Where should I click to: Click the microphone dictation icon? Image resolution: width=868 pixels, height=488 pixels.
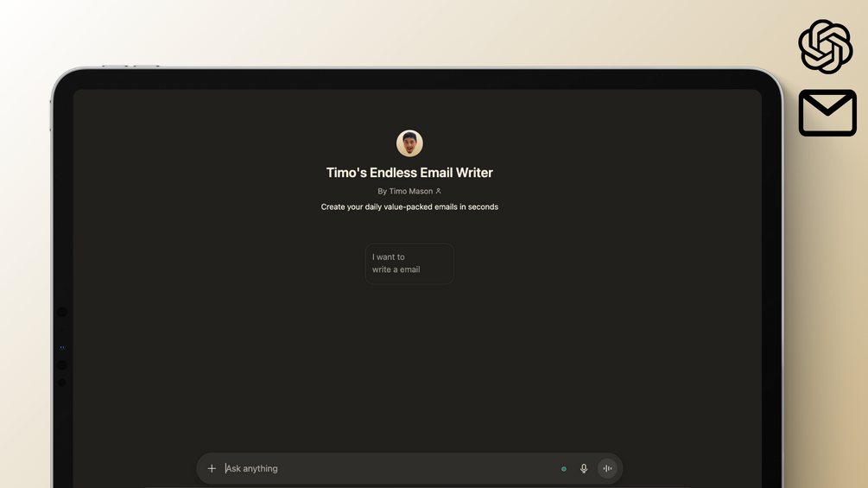[584, 469]
